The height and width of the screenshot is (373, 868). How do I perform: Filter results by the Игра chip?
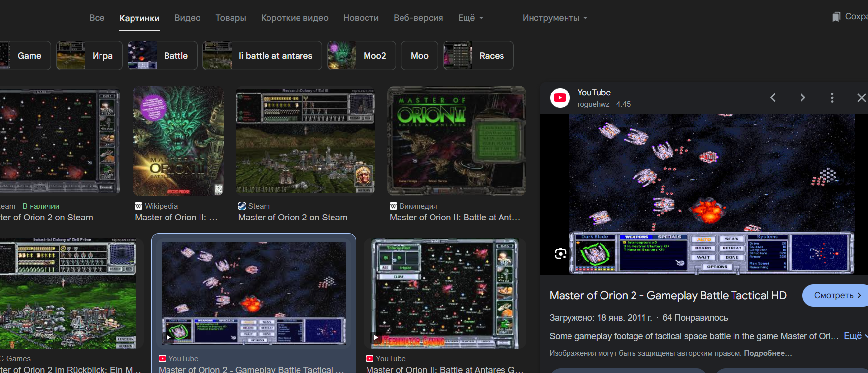pyautogui.click(x=89, y=56)
